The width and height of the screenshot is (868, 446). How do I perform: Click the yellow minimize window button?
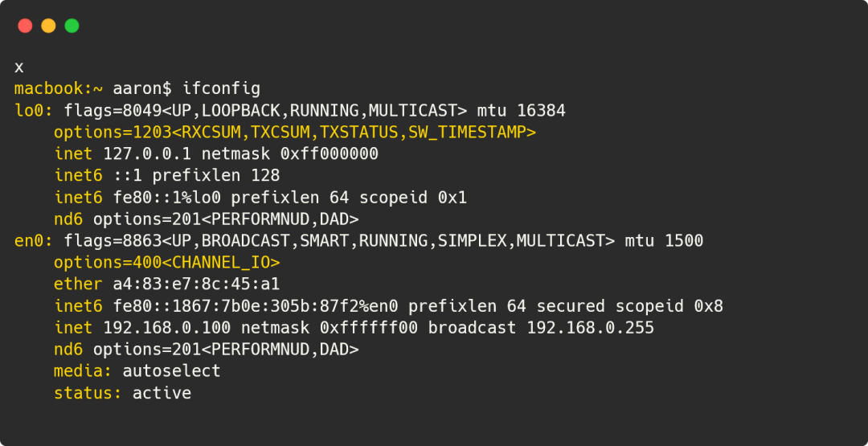[x=48, y=26]
